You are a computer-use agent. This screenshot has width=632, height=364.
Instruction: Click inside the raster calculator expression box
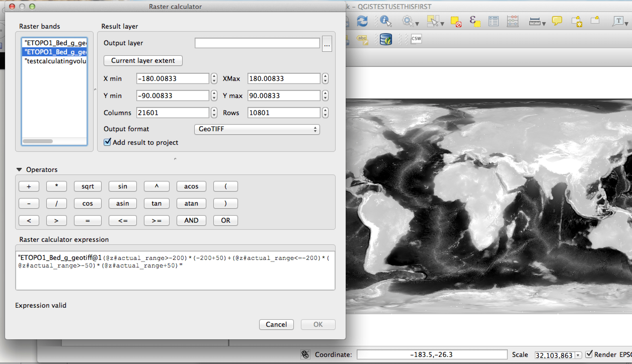175,270
